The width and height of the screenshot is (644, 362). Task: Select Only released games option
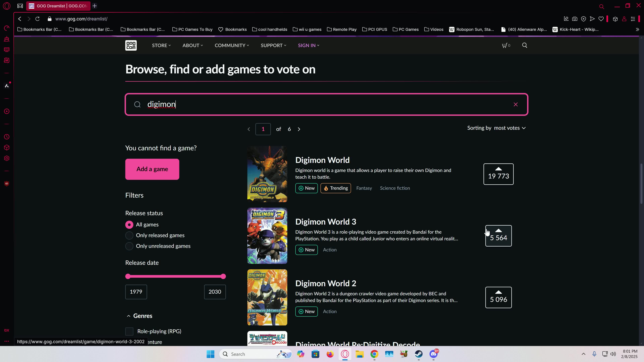129,235
